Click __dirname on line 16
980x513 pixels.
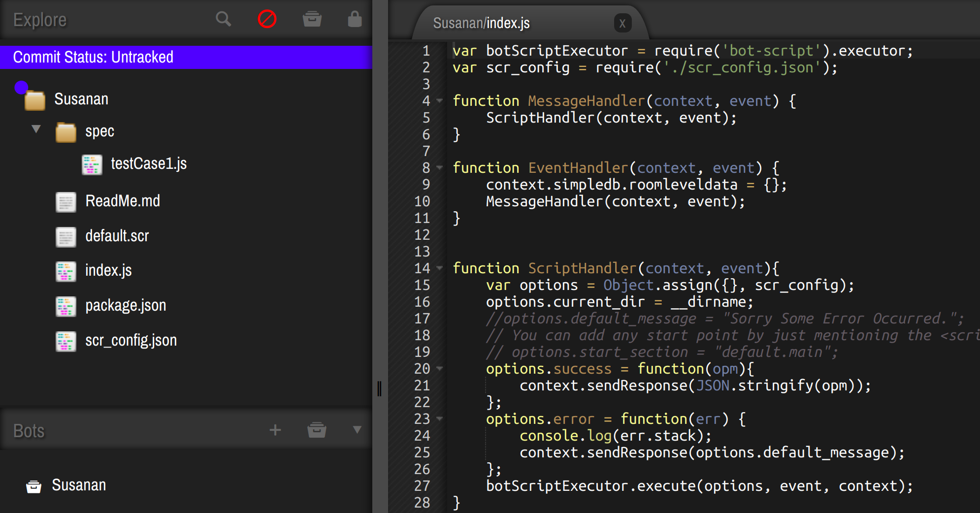pyautogui.click(x=708, y=302)
